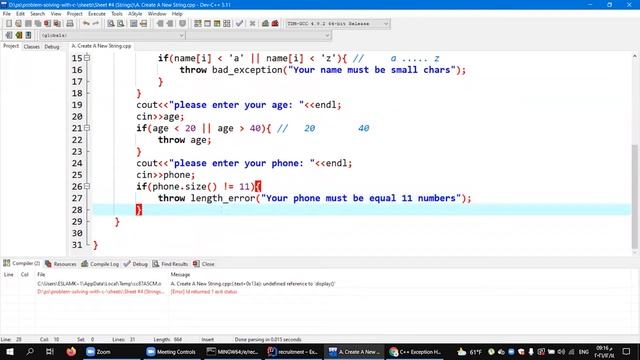Viewport: 640px width, 360px height.
Task: Collapse the code fold at line 21
Action: [x=87, y=128]
